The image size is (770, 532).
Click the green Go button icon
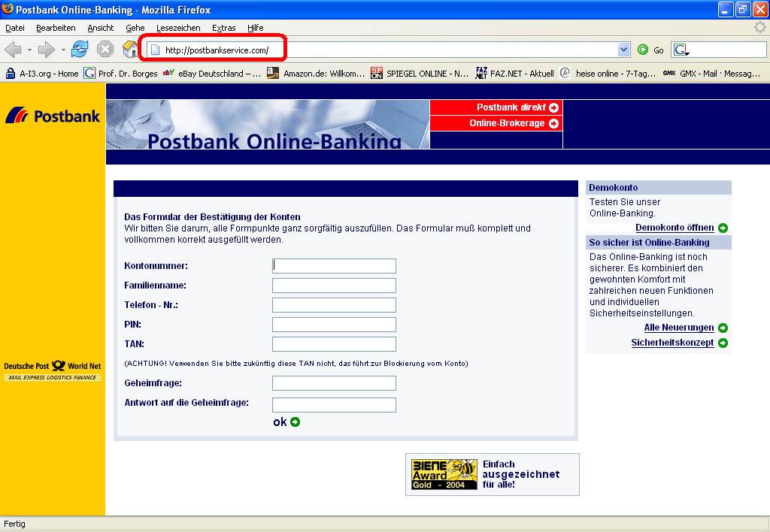click(x=642, y=50)
